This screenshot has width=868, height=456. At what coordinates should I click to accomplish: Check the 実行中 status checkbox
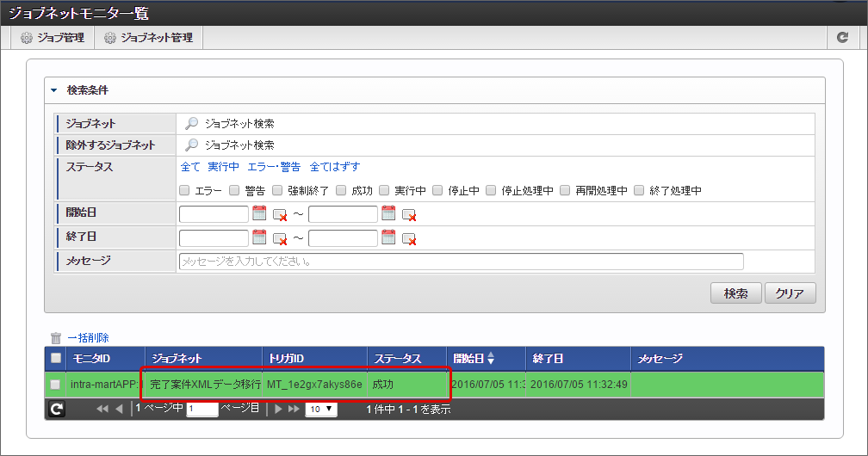[384, 190]
